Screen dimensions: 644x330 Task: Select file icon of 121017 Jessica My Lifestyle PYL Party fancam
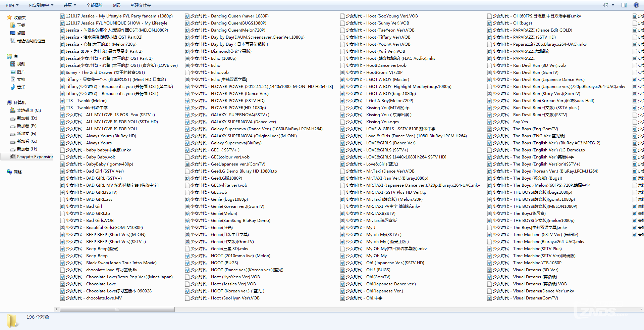pyautogui.click(x=62, y=16)
